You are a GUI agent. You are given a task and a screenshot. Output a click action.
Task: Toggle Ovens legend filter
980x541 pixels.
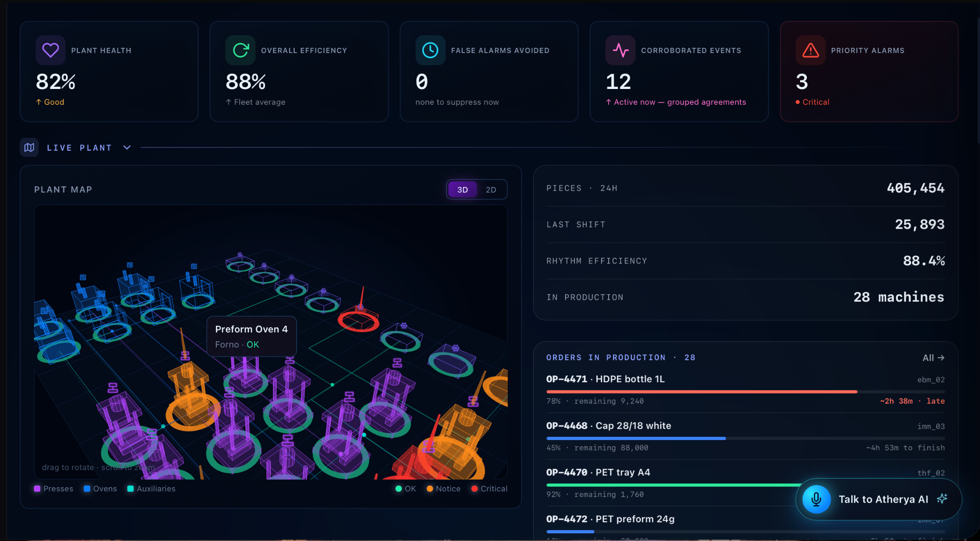point(100,488)
